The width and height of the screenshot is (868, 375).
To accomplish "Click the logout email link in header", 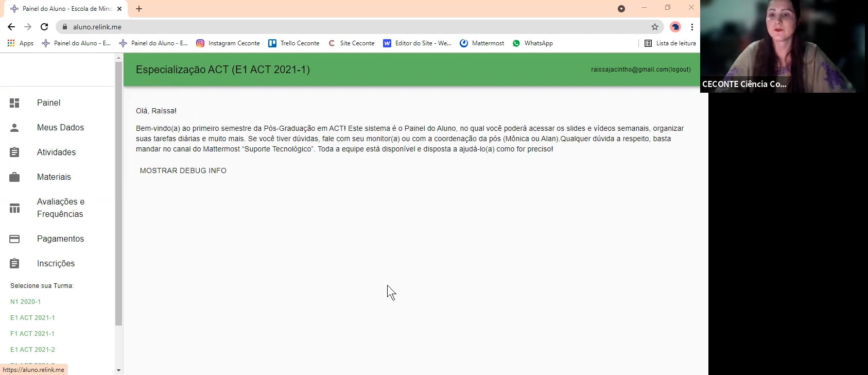I will (x=641, y=70).
